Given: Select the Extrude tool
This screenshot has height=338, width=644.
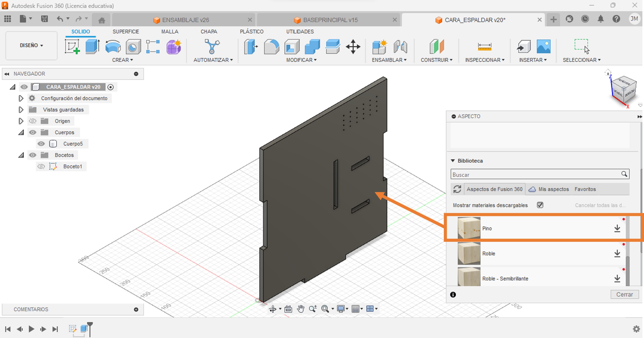Looking at the screenshot, I should pos(93,46).
